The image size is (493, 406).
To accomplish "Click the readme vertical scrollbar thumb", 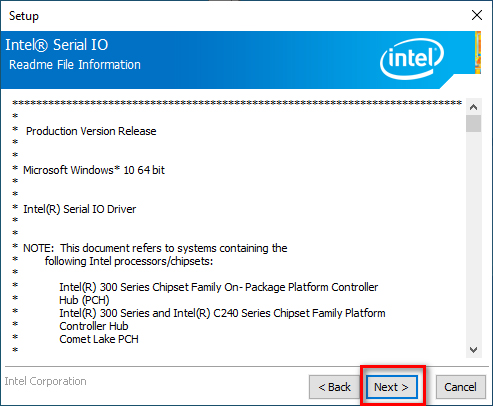I will 473,124.
